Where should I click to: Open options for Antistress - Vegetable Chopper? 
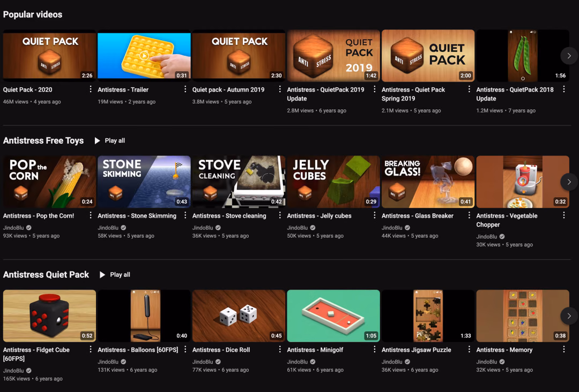[563, 215]
